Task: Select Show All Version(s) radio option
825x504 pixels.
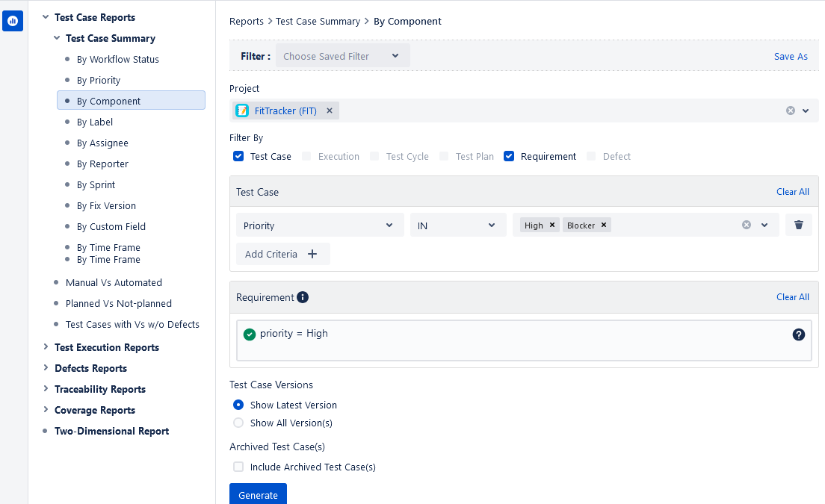Action: pyautogui.click(x=238, y=423)
